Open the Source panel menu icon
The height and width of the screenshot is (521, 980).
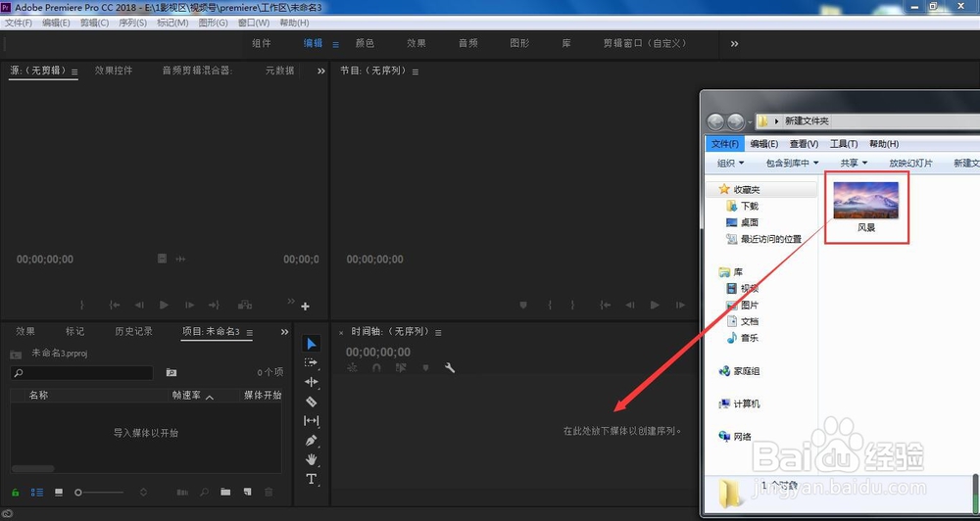74,71
